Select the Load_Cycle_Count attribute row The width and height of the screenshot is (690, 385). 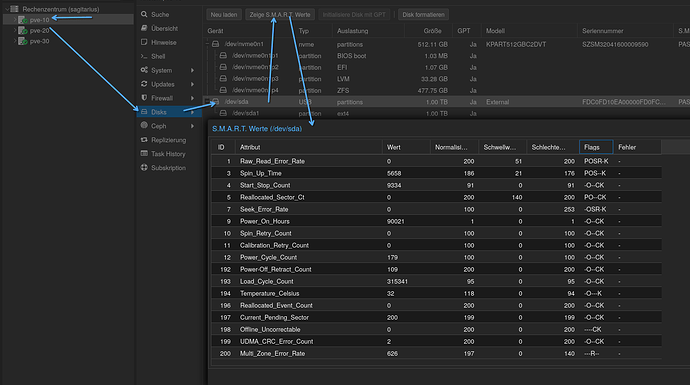coord(436,281)
